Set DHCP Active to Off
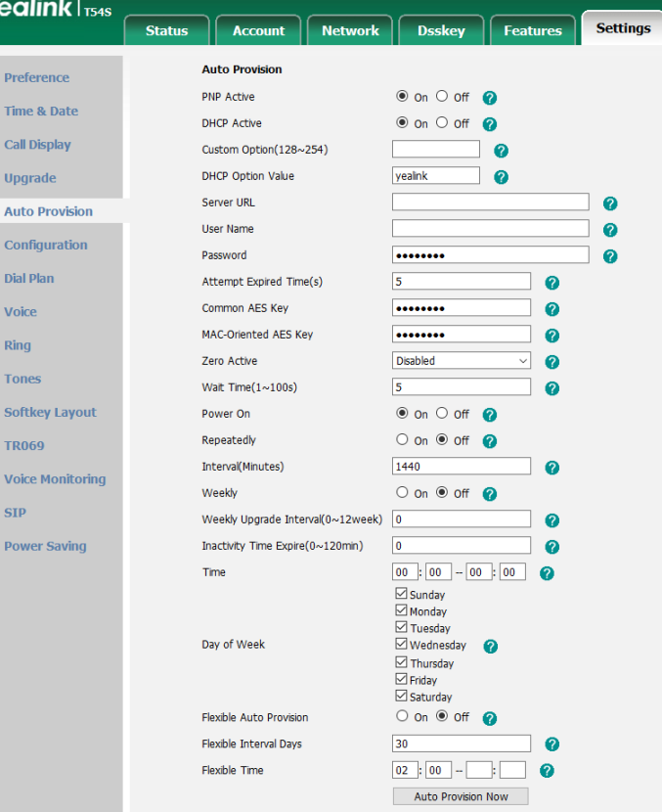The width and height of the screenshot is (662, 812). point(442,122)
